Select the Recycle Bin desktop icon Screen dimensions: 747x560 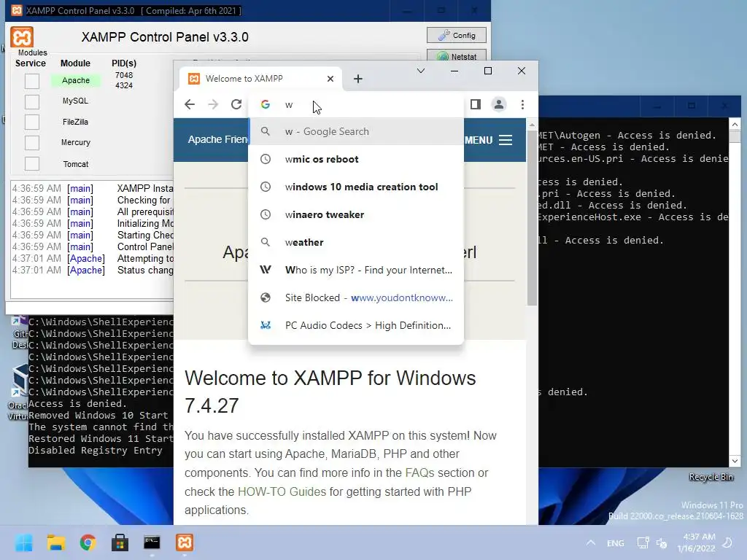(x=711, y=477)
